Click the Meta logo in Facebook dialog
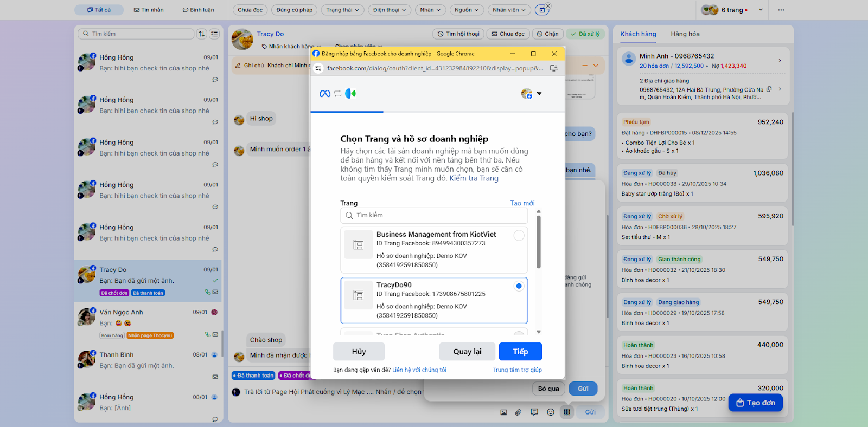868x427 pixels. (325, 94)
